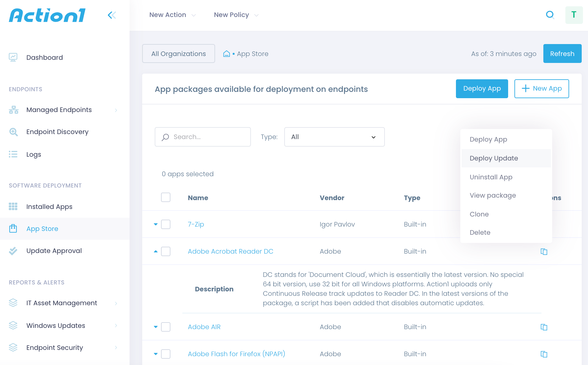Screen dimensions: 588x365
Task: Click the Windows Updates layers icon
Action: coord(13,325)
